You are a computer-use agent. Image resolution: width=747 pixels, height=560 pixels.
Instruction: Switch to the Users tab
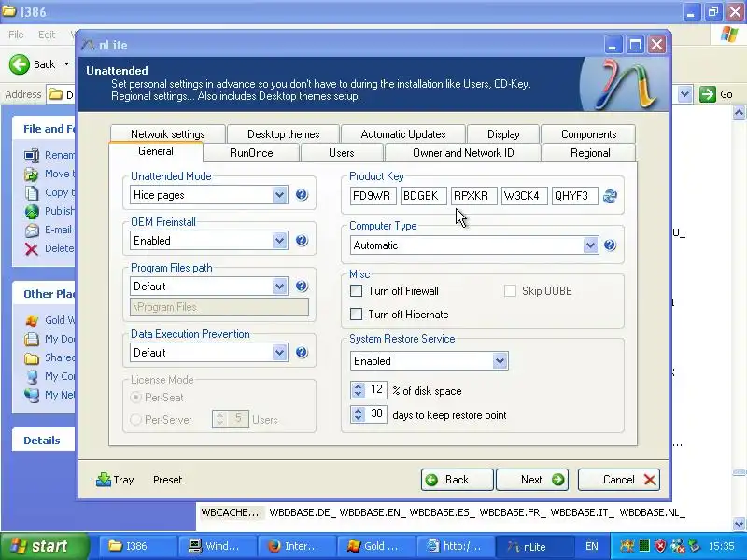342,153
